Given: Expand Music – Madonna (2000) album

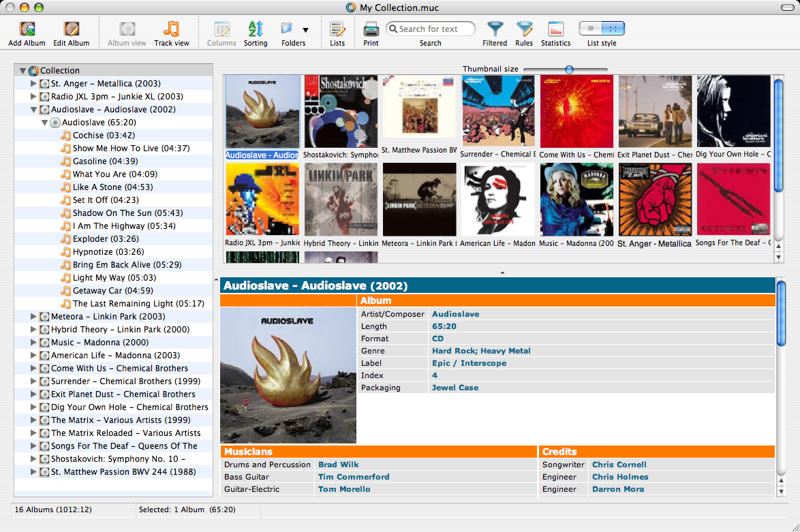Looking at the screenshot, I should (33, 342).
